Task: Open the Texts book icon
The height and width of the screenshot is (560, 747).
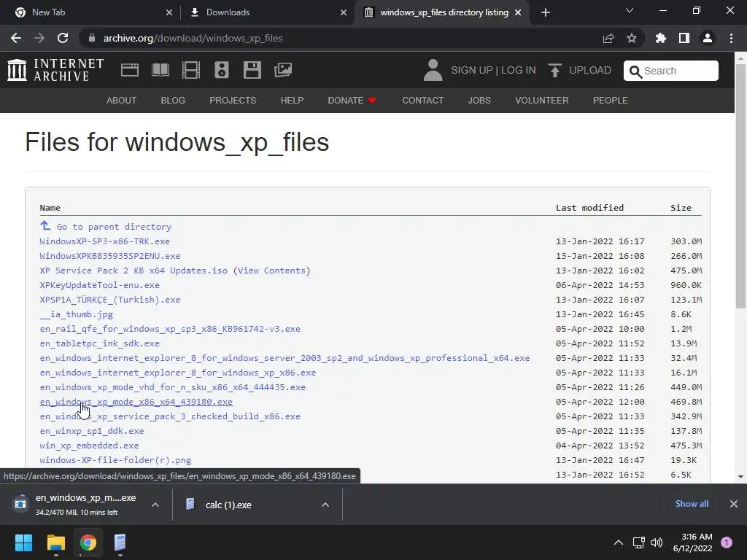Action: click(160, 70)
